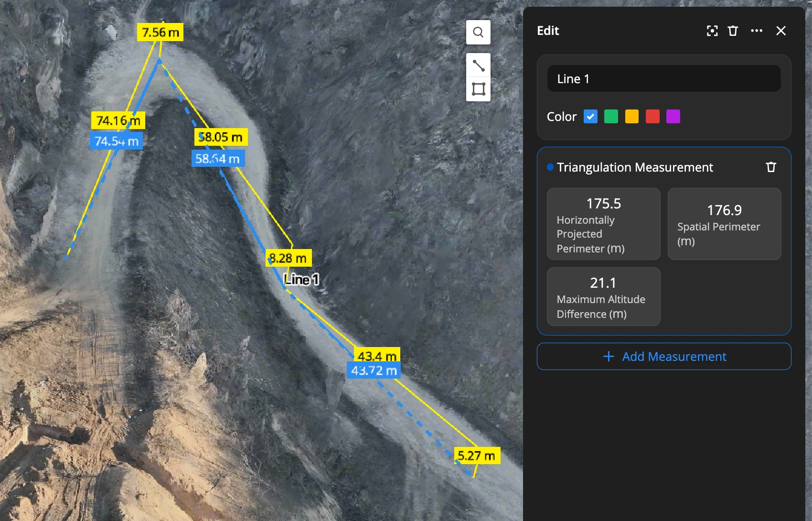This screenshot has height=521, width=812.
Task: Close the Edit panel
Action: pyautogui.click(x=781, y=31)
